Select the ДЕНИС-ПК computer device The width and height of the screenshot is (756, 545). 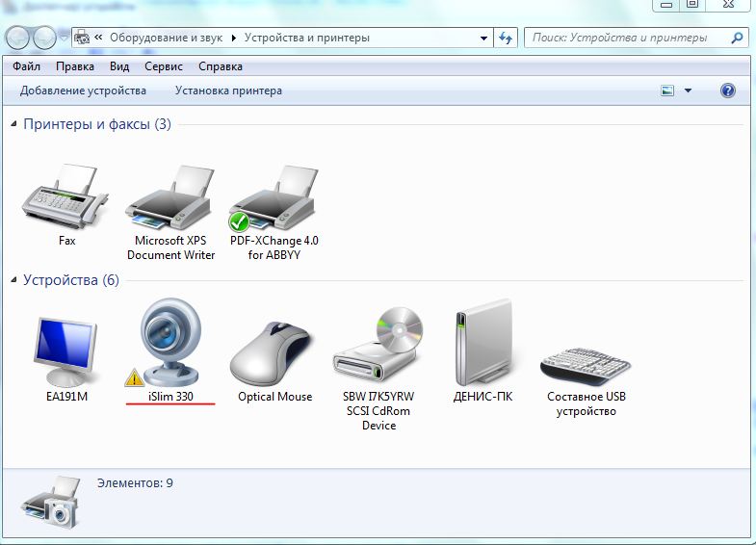pos(482,347)
